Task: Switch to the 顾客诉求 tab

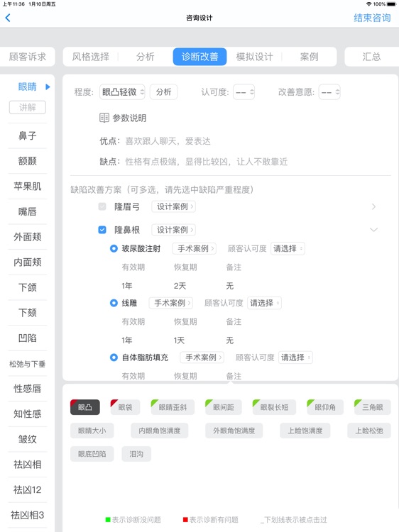Action: click(x=28, y=57)
